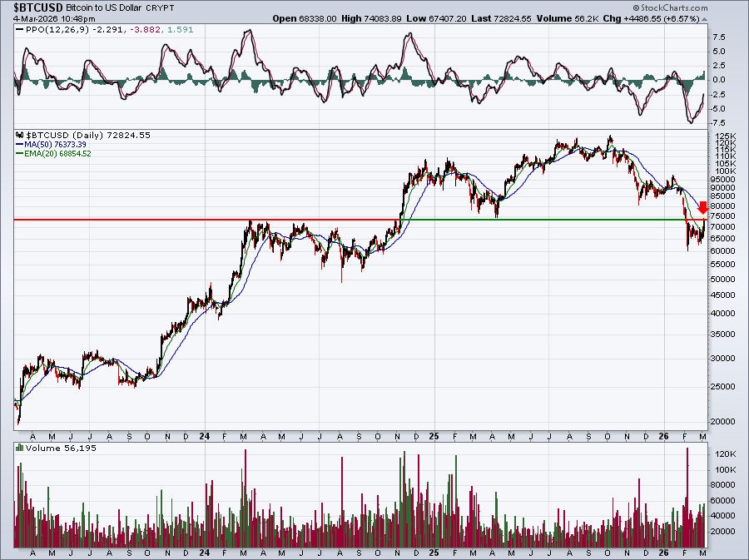Select the PPO(12,26,9) indicator label

coord(57,30)
